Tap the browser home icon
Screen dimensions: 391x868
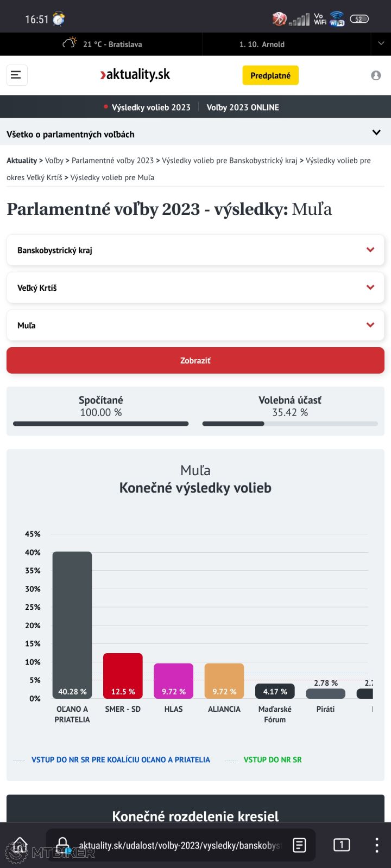(20, 845)
